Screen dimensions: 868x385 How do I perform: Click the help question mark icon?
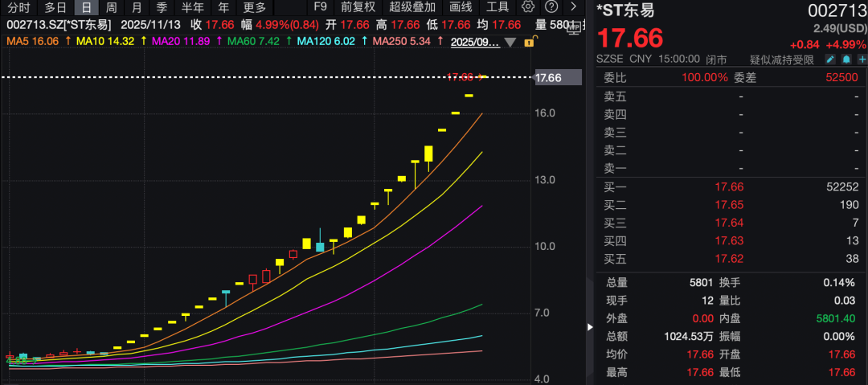551,7
